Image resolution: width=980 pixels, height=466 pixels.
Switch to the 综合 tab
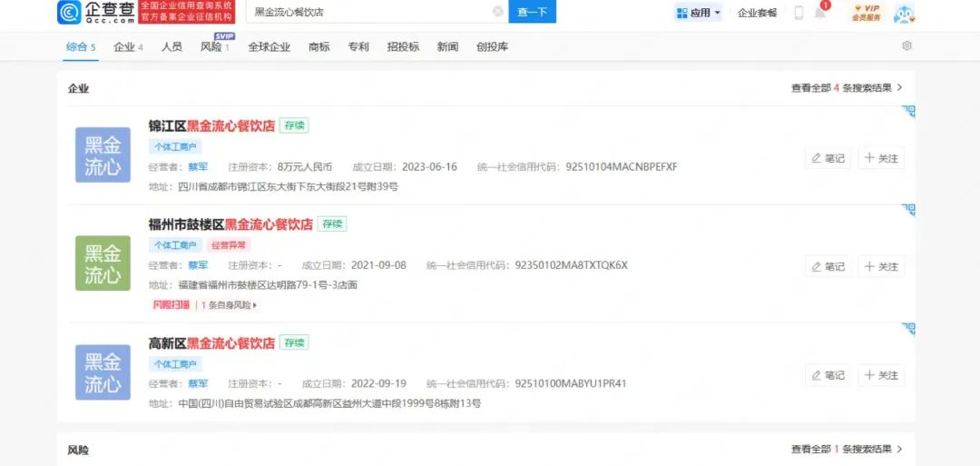click(81, 47)
